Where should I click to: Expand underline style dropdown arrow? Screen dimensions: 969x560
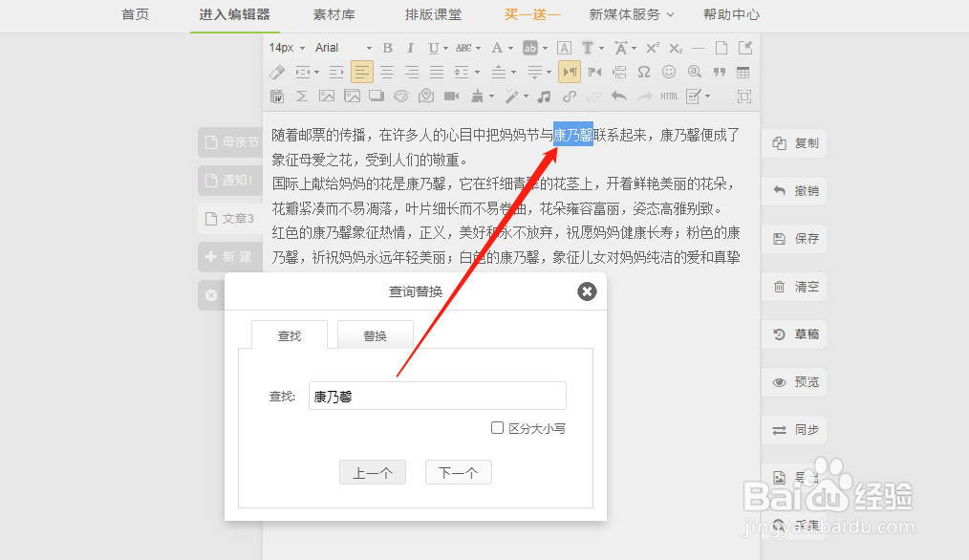(445, 48)
